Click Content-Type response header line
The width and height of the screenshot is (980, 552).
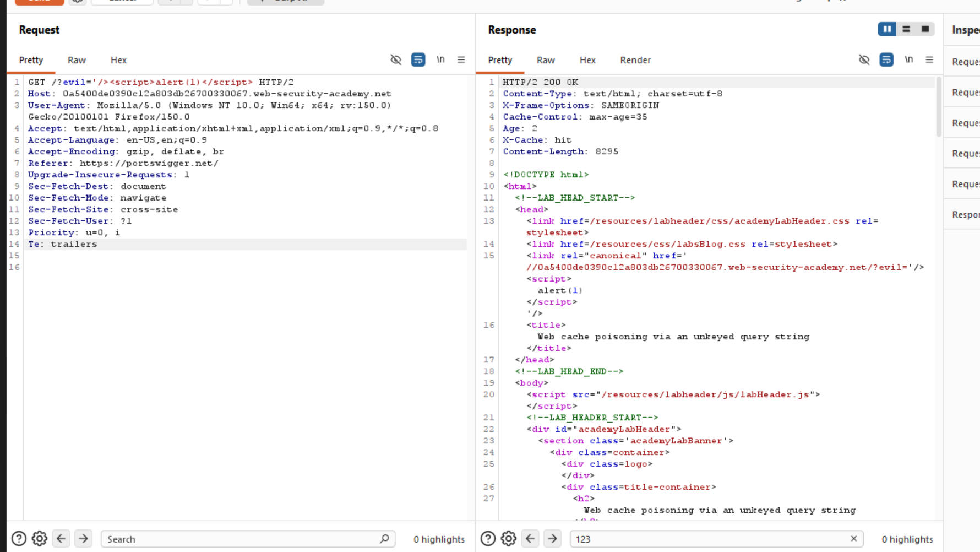click(612, 94)
